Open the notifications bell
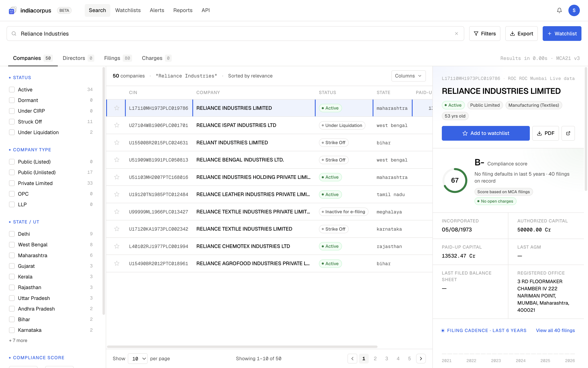Screen dimensions: 588x368 point(559,10)
